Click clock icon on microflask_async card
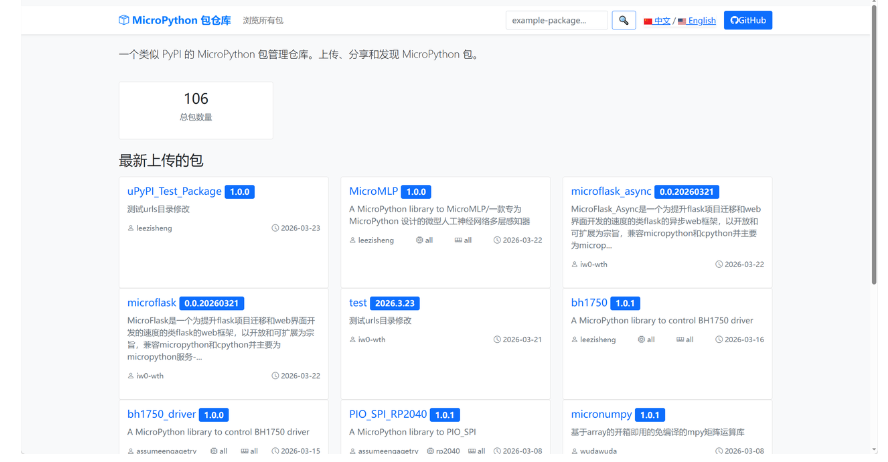The width and height of the screenshot is (888, 462). coord(719,264)
